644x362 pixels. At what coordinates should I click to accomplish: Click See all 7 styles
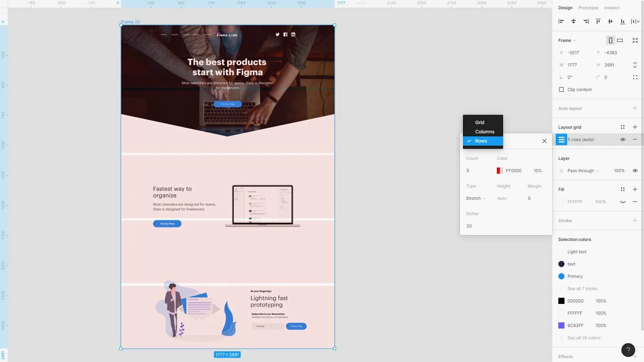582,289
